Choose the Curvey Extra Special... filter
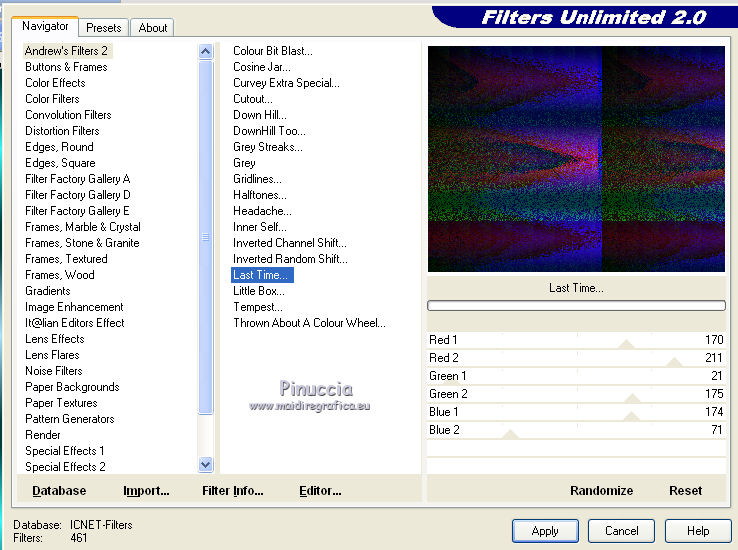Viewport: 738px width, 550px height. coord(286,83)
